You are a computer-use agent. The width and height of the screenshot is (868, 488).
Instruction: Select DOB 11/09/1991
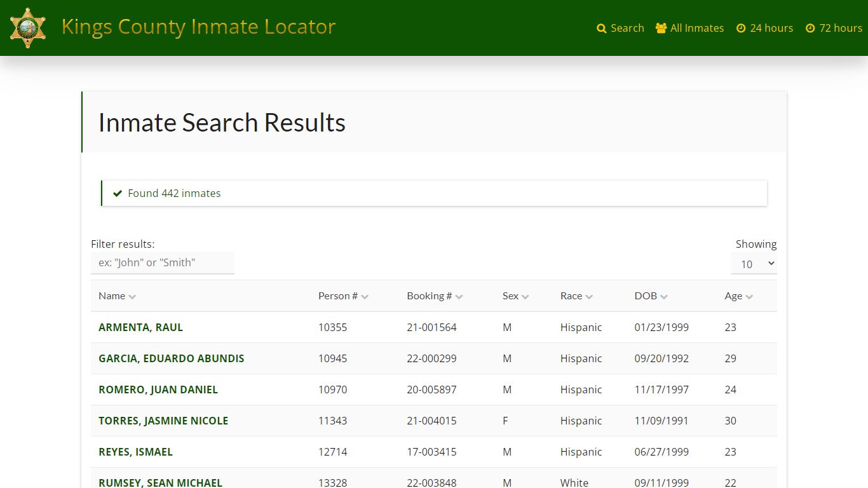click(x=661, y=421)
